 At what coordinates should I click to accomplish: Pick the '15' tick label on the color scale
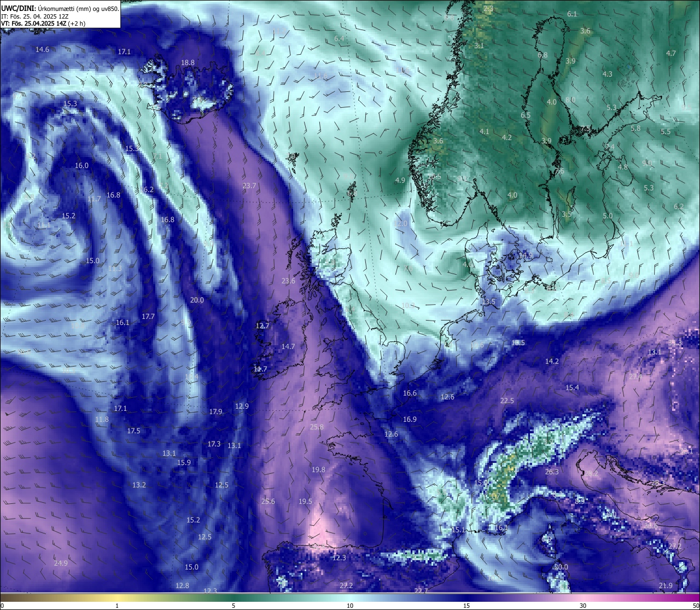coord(466,606)
